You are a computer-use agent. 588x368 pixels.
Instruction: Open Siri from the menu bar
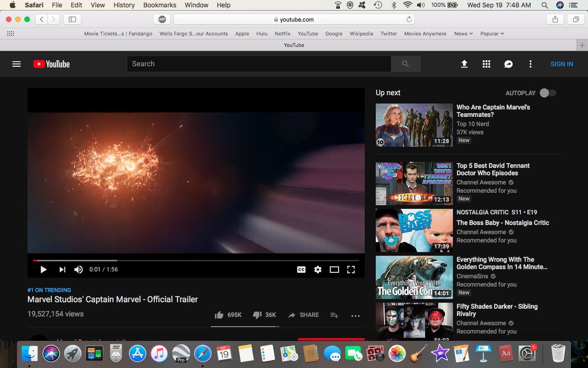[x=560, y=5]
